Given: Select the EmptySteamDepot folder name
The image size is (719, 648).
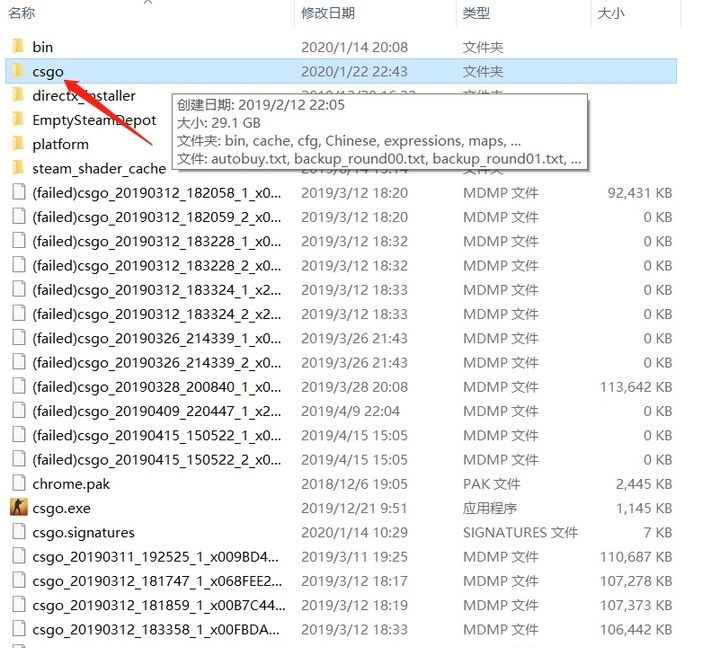Looking at the screenshot, I should coord(94,120).
